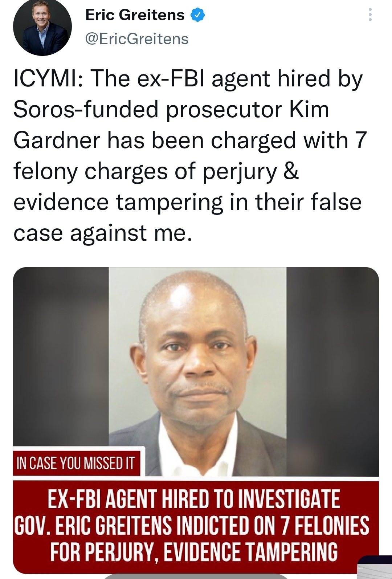The height and width of the screenshot is (579, 392).
Task: Click the EX-FBI AGENT HIRED TO INVESTIGATE line
Action: point(194,499)
